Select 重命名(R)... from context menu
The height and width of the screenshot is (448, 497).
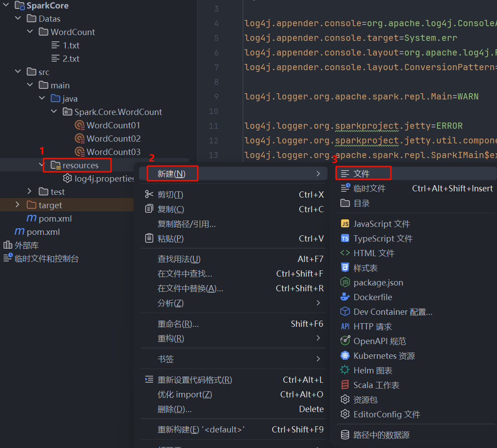point(178,324)
